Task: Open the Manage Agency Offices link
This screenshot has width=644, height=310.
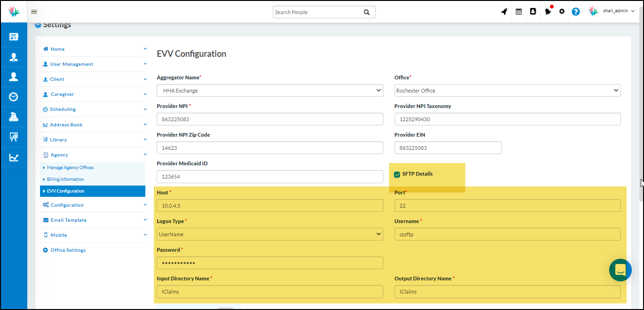Action: click(x=70, y=168)
